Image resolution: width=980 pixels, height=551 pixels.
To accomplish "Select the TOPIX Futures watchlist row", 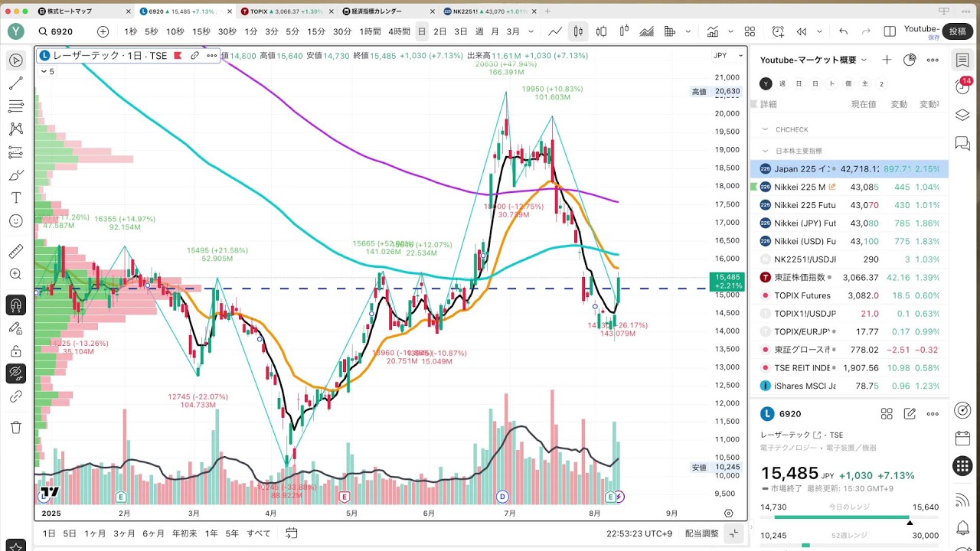I will 849,295.
